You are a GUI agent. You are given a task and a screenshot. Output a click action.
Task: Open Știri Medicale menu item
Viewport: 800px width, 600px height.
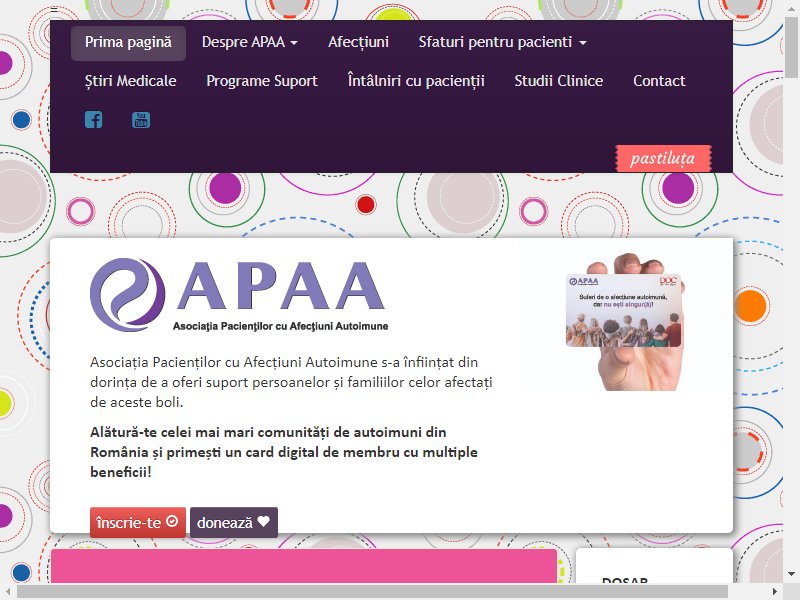click(x=131, y=81)
